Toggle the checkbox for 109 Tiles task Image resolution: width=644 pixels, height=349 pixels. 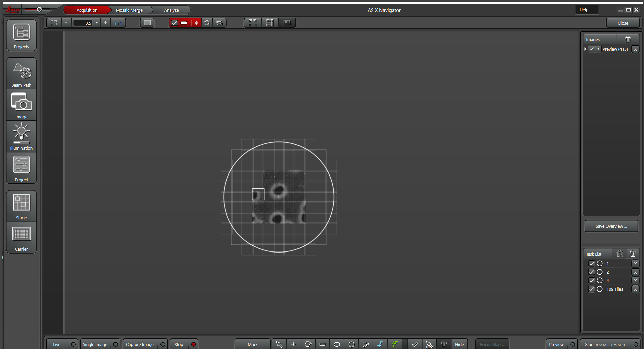(x=591, y=289)
